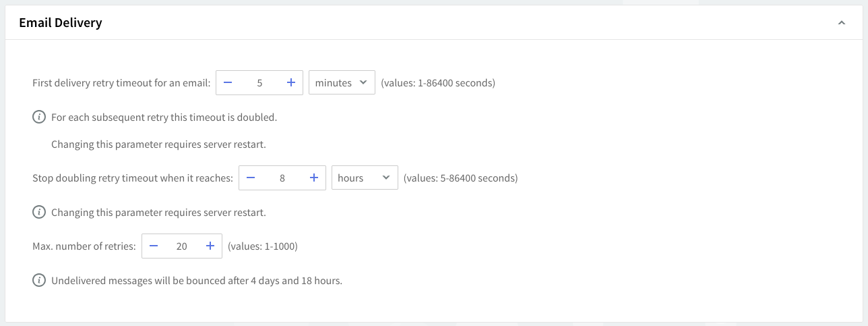Click the 'First delivery retry timeout' label

point(121,83)
